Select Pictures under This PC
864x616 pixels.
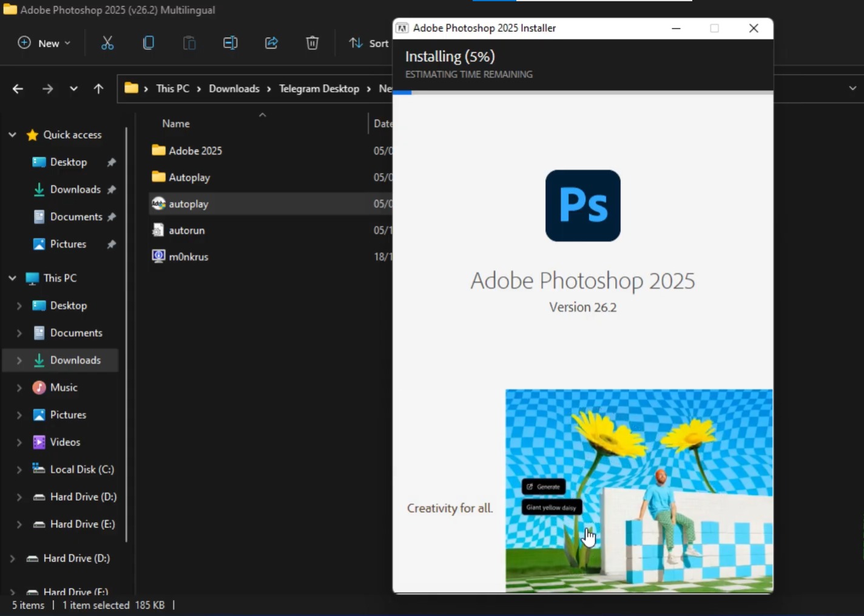coord(68,415)
